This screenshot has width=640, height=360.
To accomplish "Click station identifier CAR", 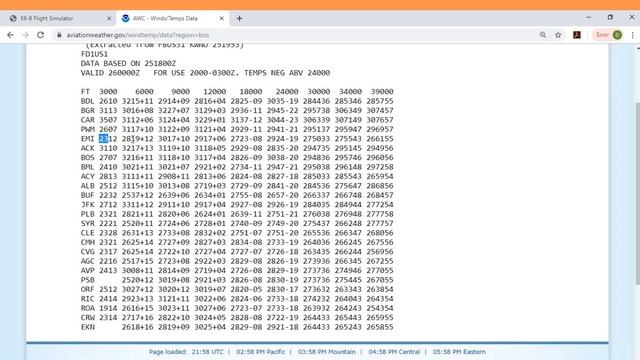I will click(x=87, y=120).
